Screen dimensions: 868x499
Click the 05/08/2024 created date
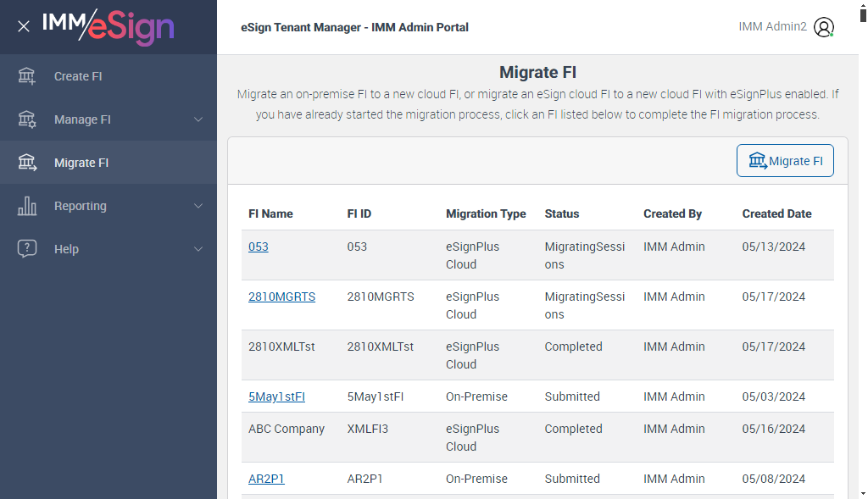point(773,479)
